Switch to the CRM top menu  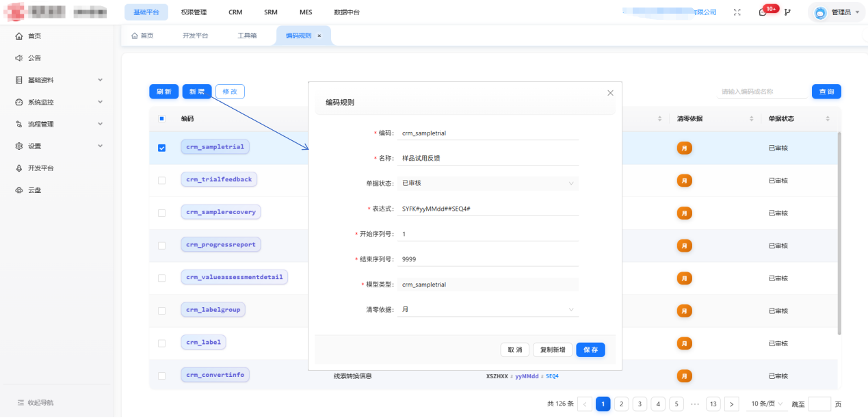(x=235, y=12)
